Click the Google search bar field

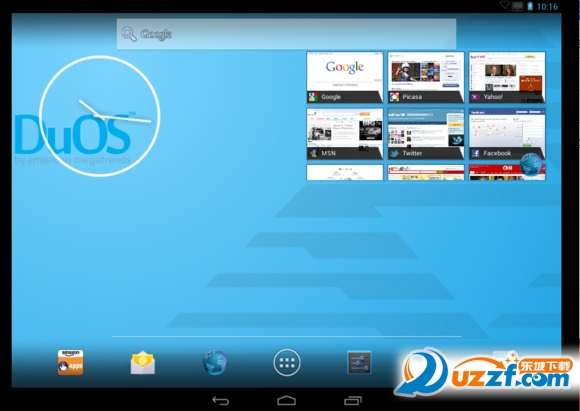(x=286, y=34)
